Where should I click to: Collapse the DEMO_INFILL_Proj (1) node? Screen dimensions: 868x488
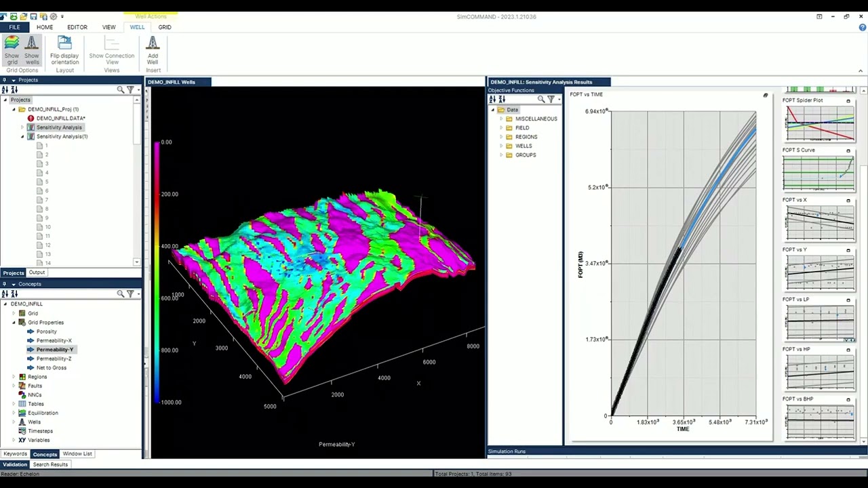pos(14,109)
